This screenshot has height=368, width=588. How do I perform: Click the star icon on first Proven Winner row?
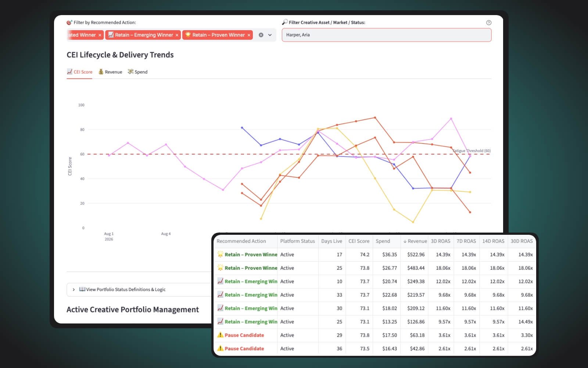tap(220, 254)
